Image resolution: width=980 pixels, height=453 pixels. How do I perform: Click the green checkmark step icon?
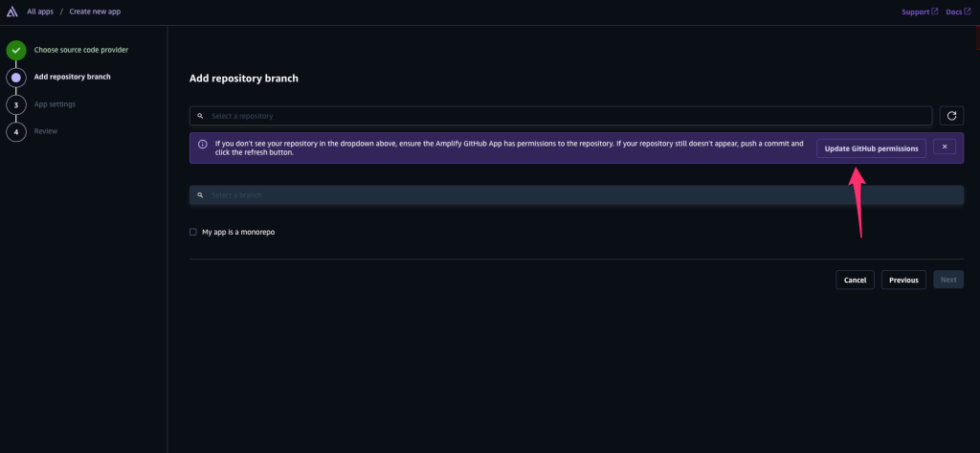[16, 50]
